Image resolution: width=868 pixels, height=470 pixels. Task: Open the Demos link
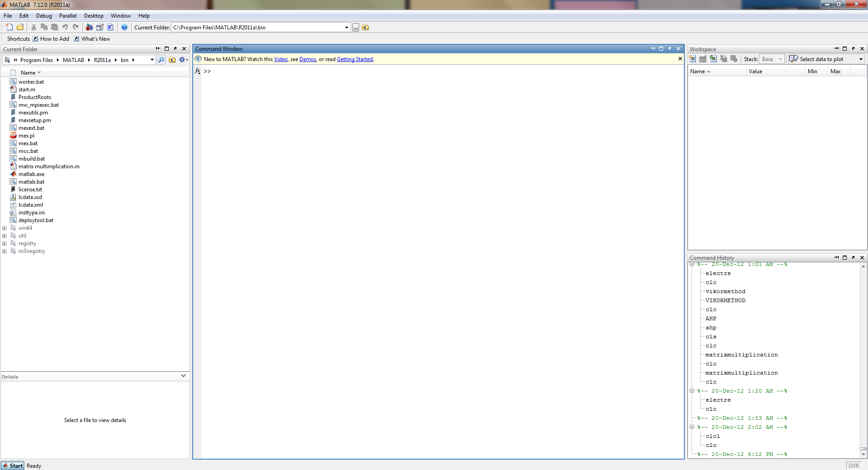point(308,59)
